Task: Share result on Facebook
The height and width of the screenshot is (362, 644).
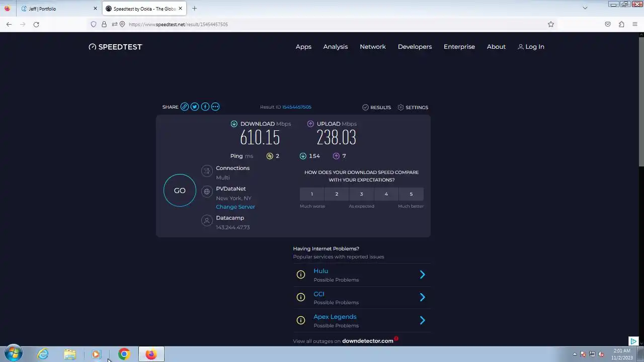Action: click(x=205, y=107)
